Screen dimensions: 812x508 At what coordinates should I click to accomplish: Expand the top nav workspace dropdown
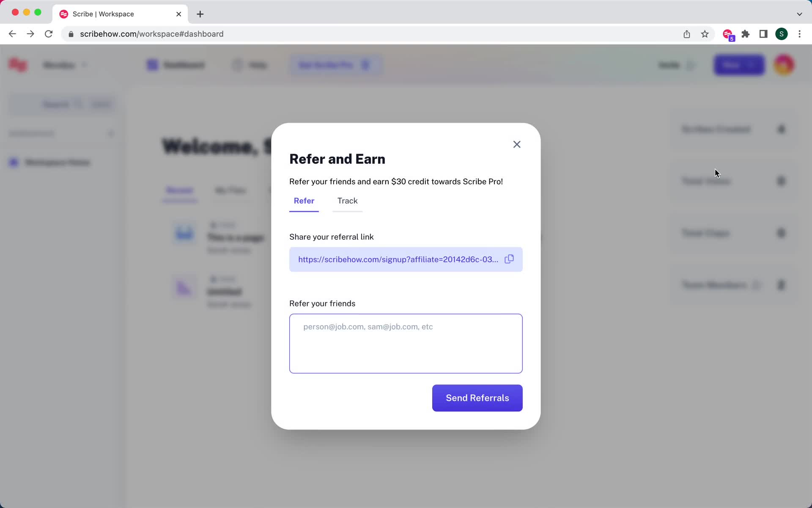click(x=65, y=65)
